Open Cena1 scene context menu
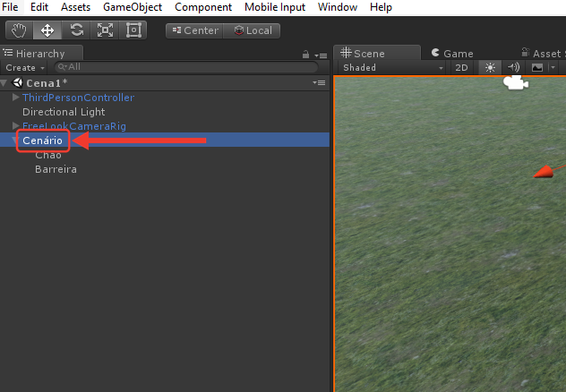Image resolution: width=566 pixels, height=392 pixels. 319,83
